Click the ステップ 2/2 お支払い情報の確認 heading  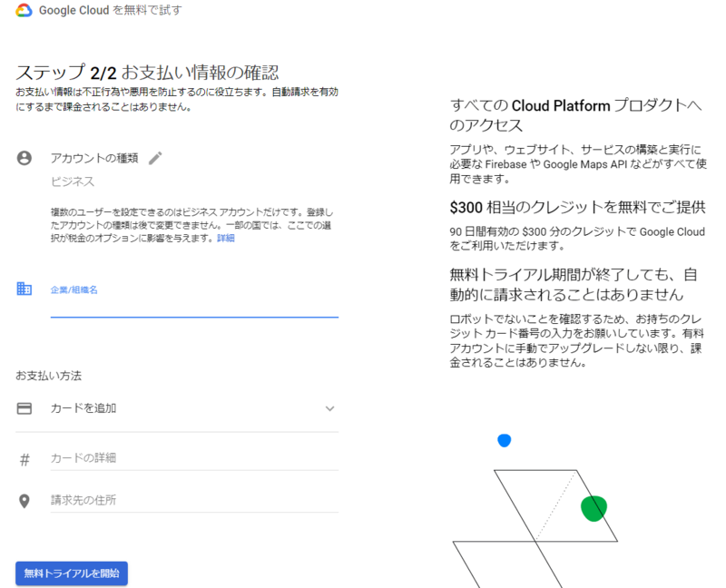tap(147, 73)
